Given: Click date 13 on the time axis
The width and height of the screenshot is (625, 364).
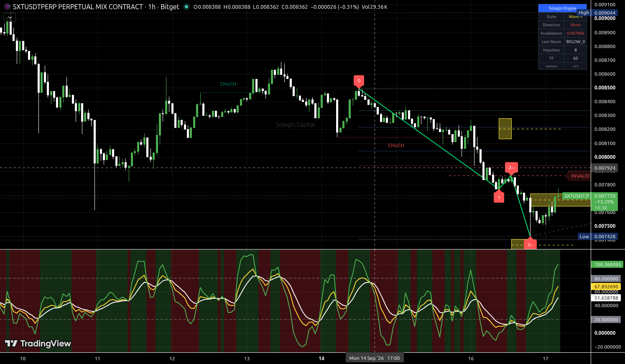Looking at the screenshot, I should [x=247, y=359].
